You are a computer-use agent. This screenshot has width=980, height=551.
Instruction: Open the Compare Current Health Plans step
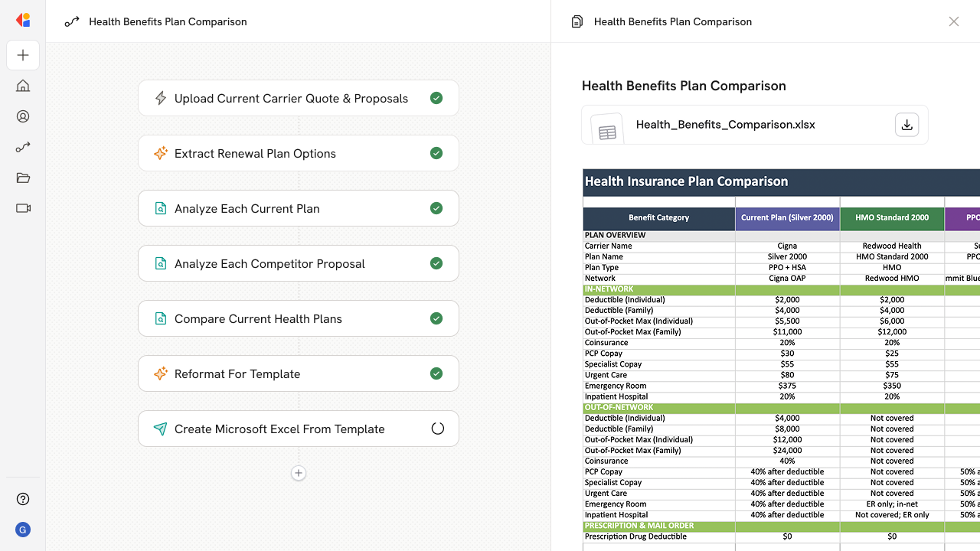coord(299,318)
